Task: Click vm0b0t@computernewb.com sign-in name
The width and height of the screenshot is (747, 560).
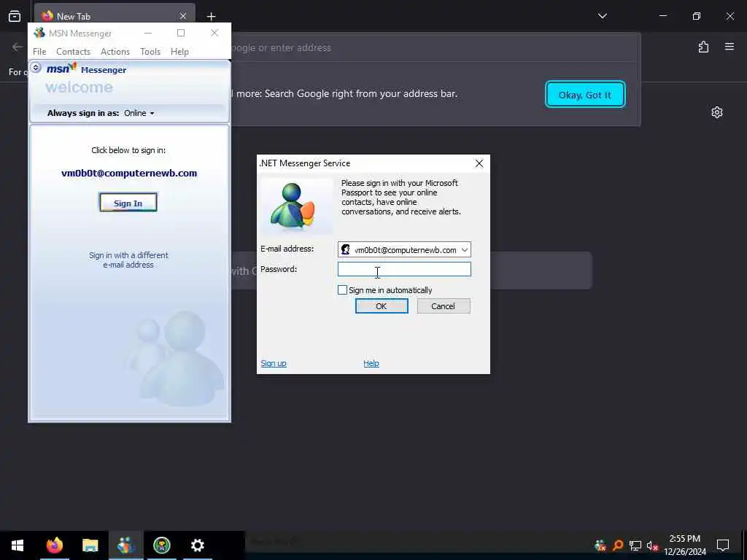Action: pos(129,174)
